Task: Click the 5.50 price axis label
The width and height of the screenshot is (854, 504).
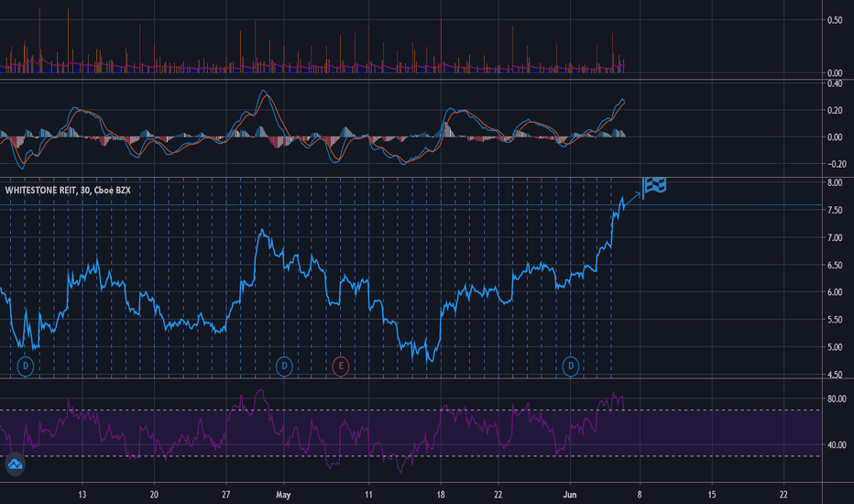Action: coord(835,320)
